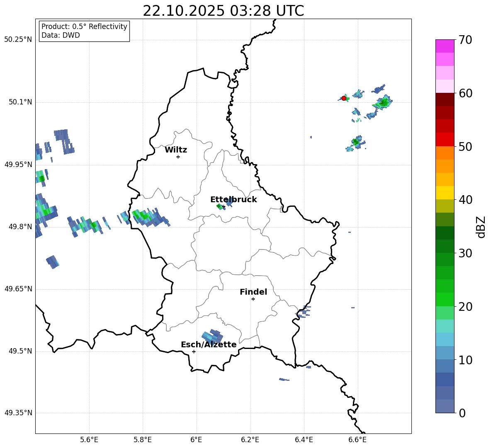Pick the yellow colorbar segment above 40
Image resolution: width=491 pixels, height=448 pixels.
tap(445, 193)
